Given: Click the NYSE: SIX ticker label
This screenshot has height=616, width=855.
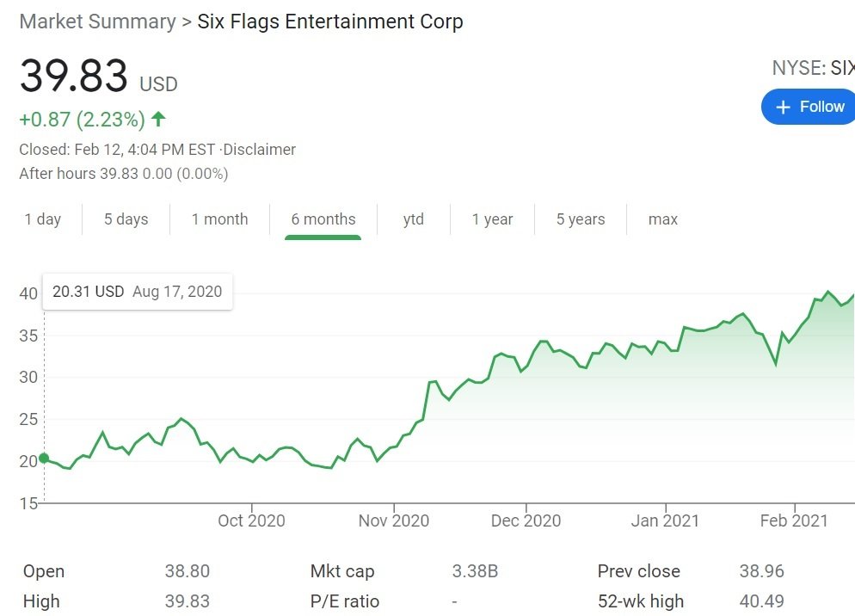Looking at the screenshot, I should 814,68.
